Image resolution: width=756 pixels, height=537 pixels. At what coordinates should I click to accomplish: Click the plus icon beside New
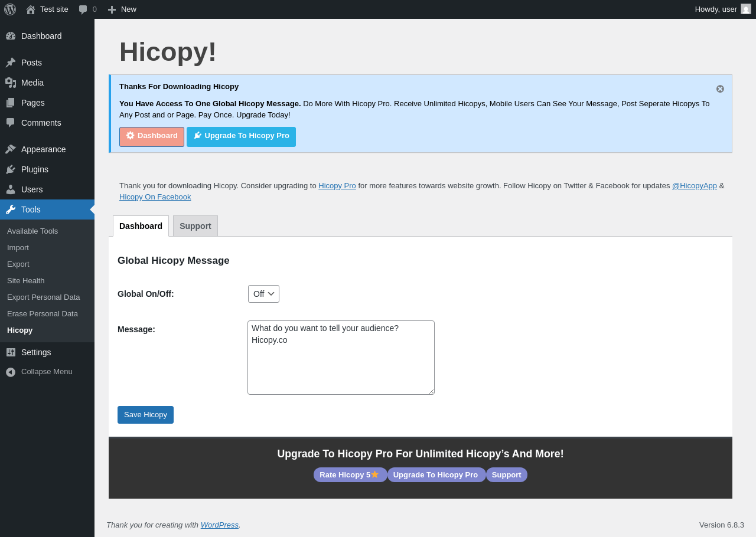coord(112,9)
